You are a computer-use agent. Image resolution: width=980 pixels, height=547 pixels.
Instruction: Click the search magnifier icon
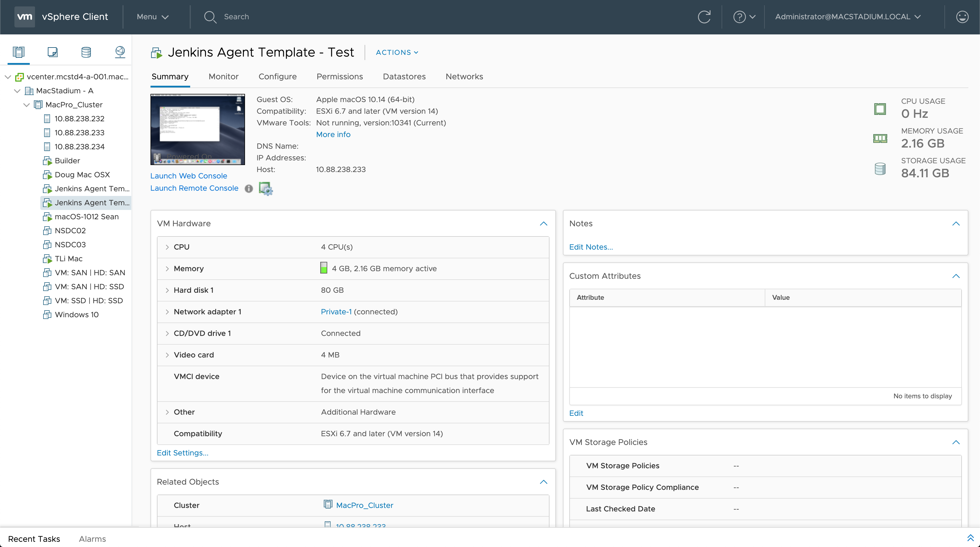pyautogui.click(x=210, y=17)
